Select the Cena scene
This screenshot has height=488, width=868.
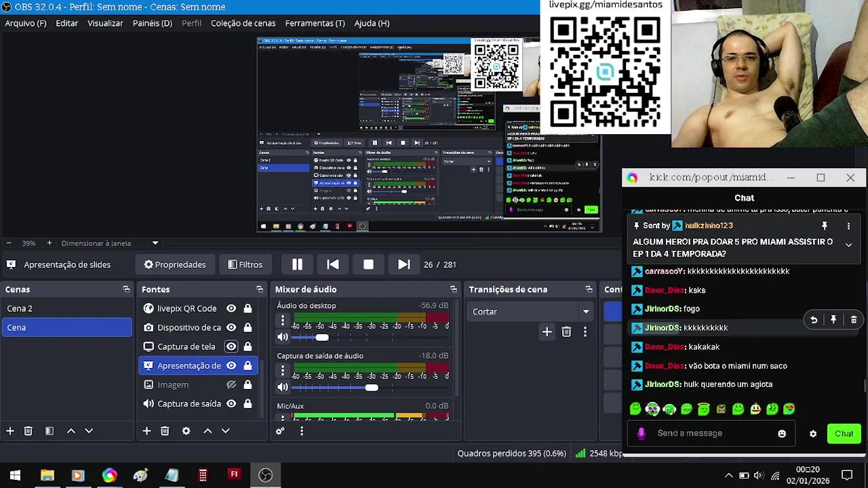66,327
